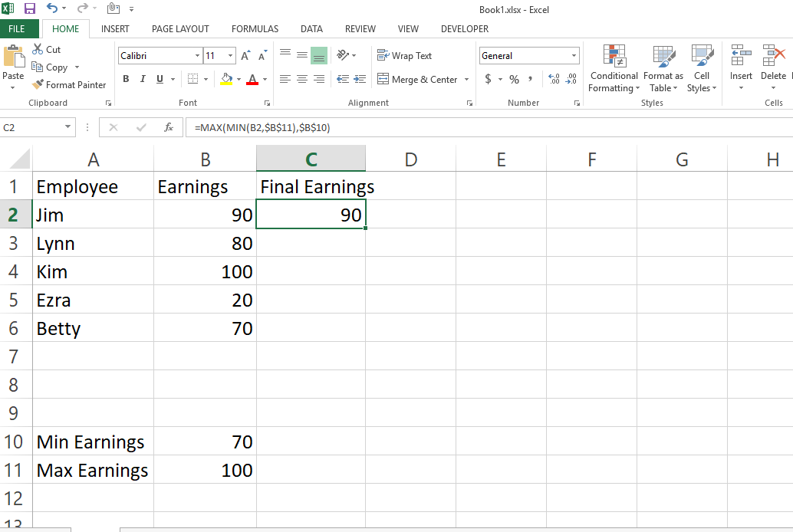Switch to the DATA tab

tap(311, 29)
